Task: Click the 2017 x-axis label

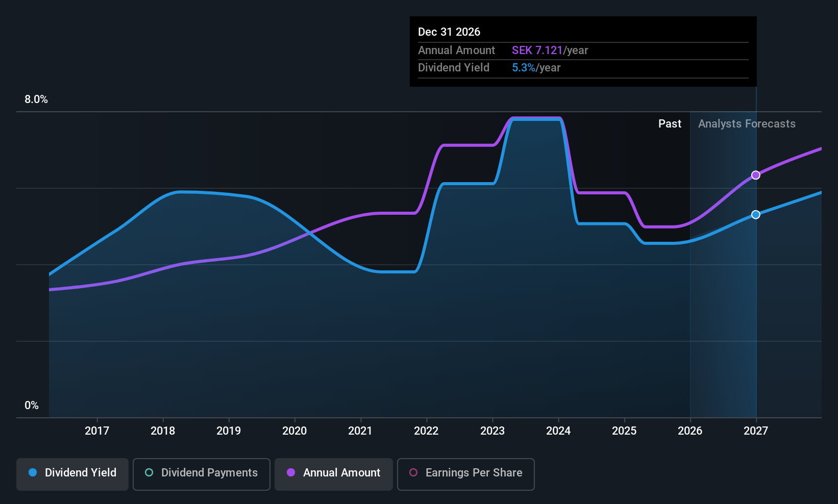Action: tap(97, 431)
